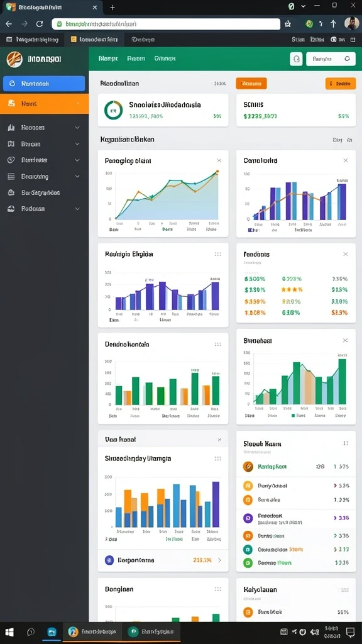Click the orange app logo in sidebar
Image resolution: width=362 pixels, height=644 pixels.
click(x=14, y=59)
